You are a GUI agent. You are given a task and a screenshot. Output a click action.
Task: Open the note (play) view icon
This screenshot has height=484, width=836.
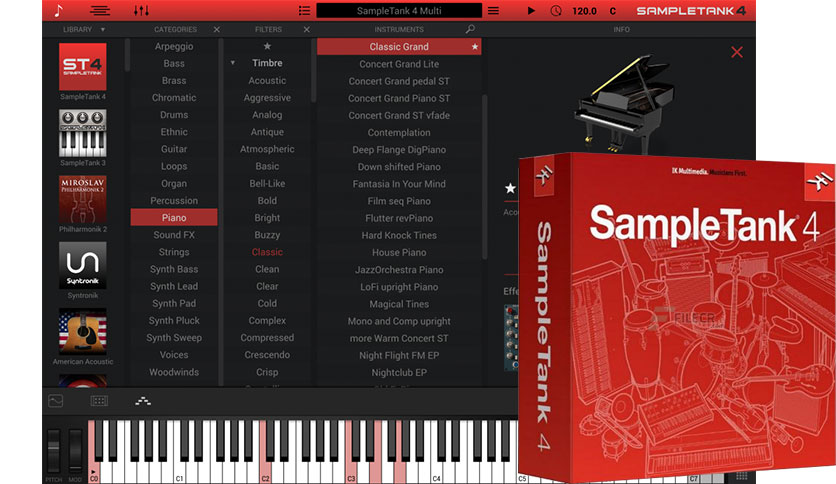point(59,10)
